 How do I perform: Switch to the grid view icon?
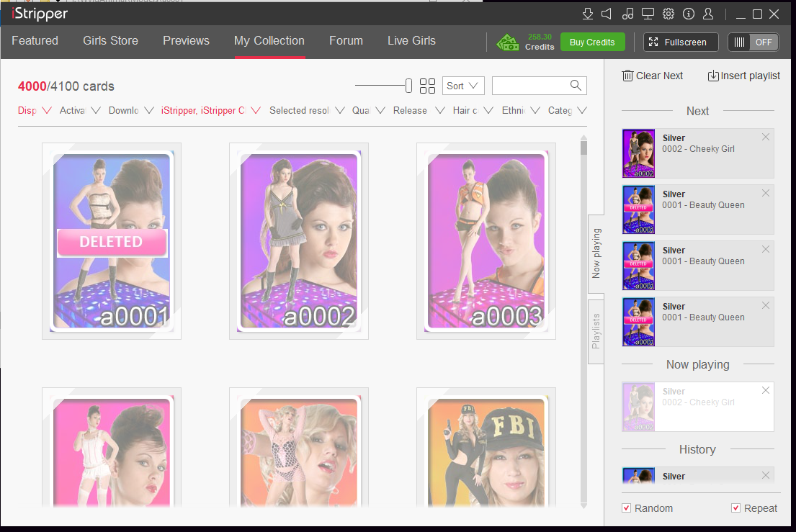tap(427, 86)
